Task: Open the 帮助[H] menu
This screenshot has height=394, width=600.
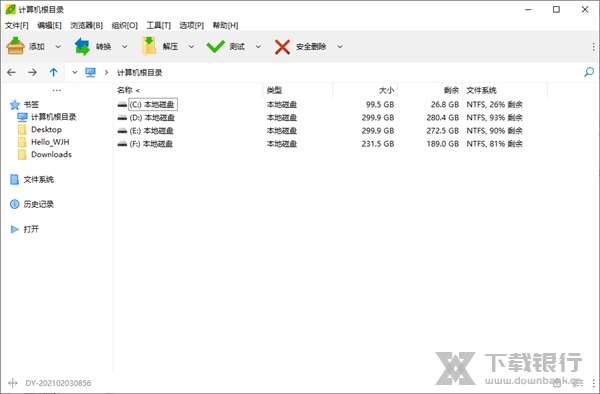Action: click(225, 25)
